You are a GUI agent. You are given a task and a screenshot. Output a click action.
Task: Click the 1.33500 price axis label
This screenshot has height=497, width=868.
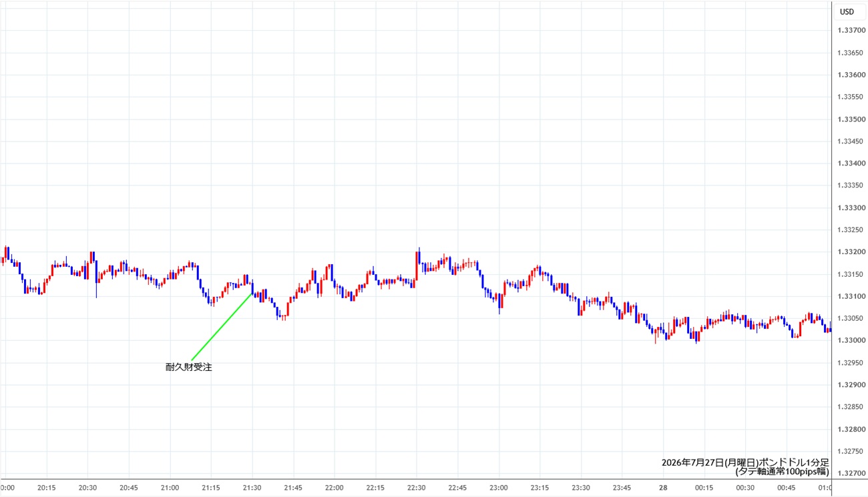(851, 119)
